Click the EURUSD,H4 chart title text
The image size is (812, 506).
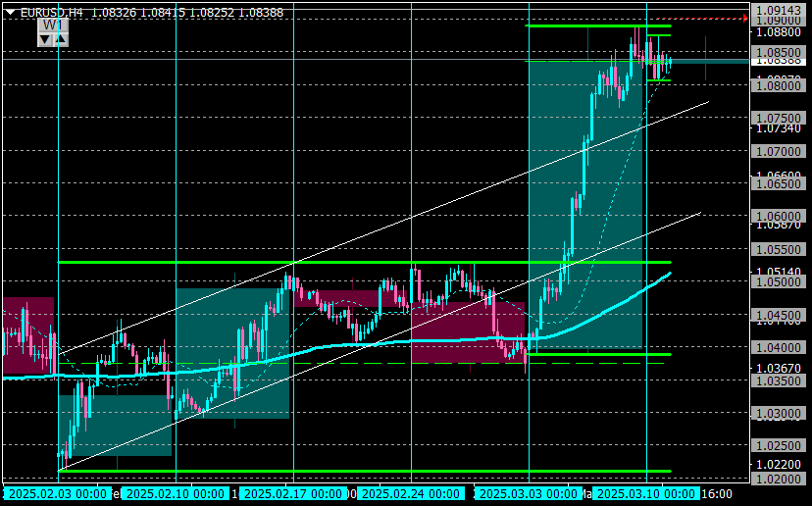[52, 13]
